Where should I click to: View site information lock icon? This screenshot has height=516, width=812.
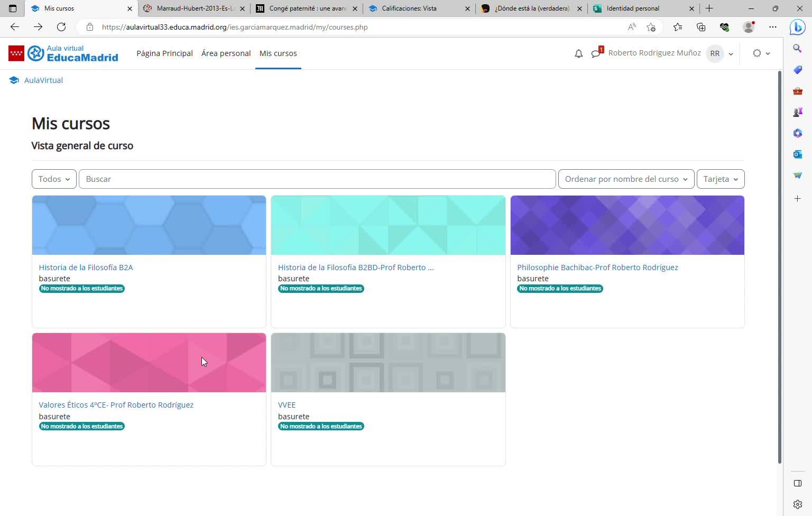click(x=90, y=27)
